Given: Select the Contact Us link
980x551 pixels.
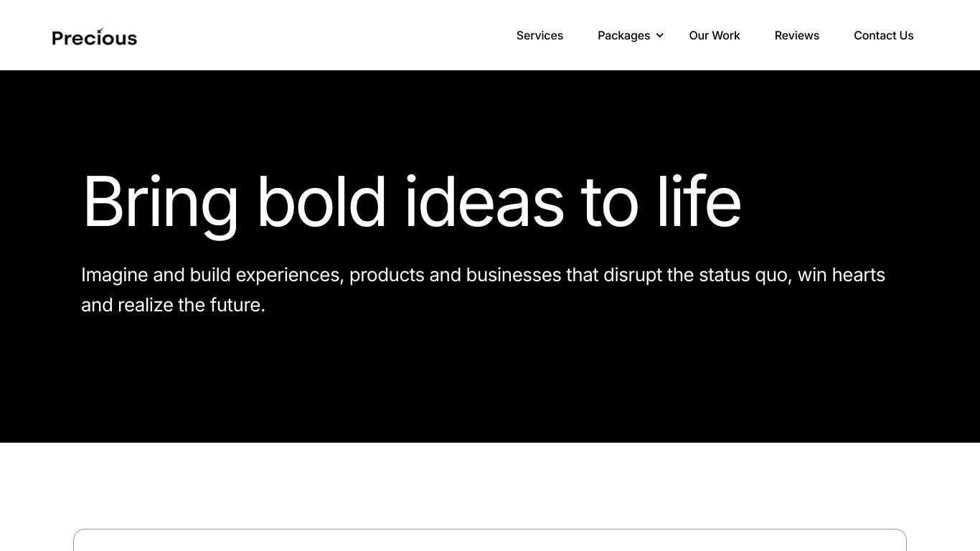Looking at the screenshot, I should click(x=884, y=35).
